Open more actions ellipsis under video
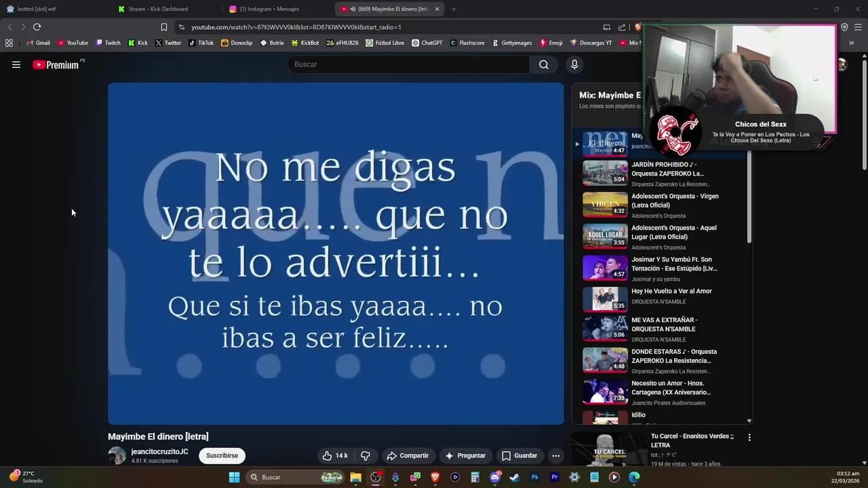 (555, 455)
